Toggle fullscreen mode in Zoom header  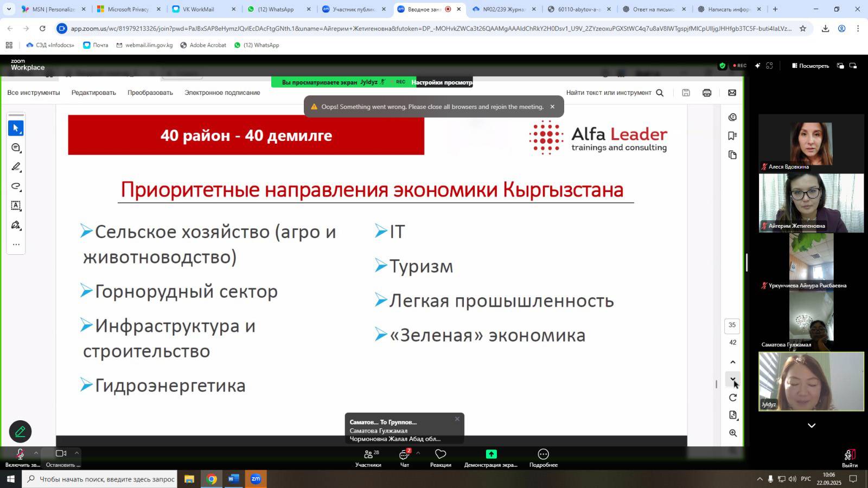[769, 66]
